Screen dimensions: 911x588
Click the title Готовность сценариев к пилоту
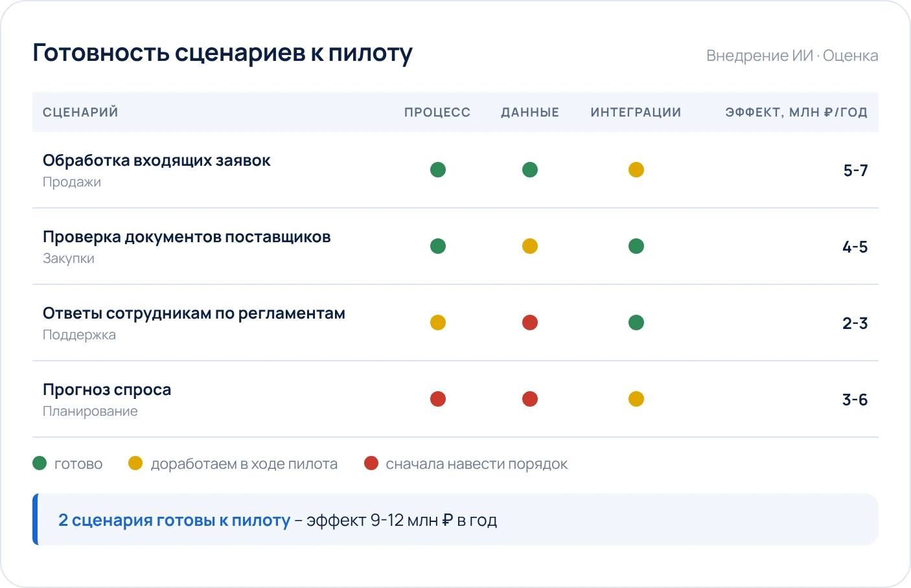coord(222,53)
